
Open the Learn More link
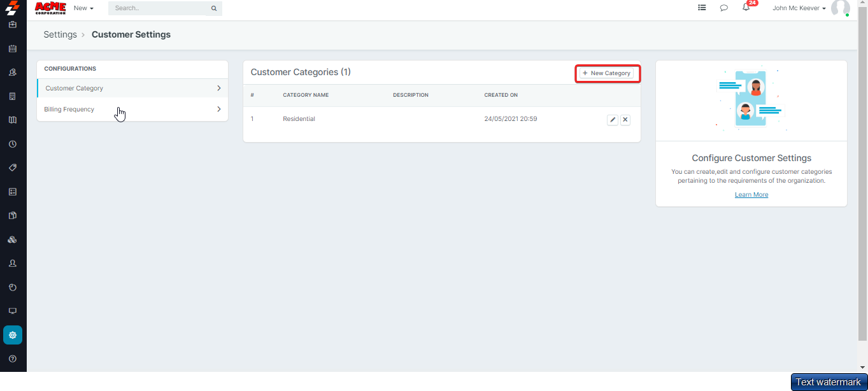click(x=751, y=195)
